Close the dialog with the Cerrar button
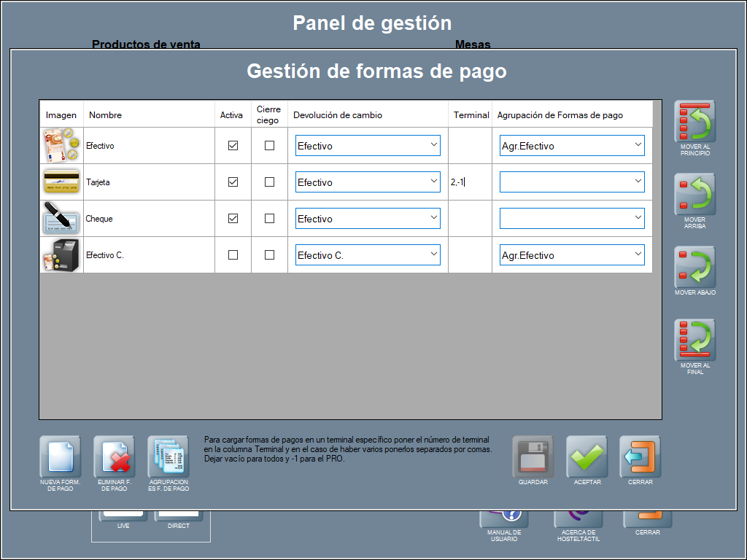The height and width of the screenshot is (560, 747). (640, 457)
